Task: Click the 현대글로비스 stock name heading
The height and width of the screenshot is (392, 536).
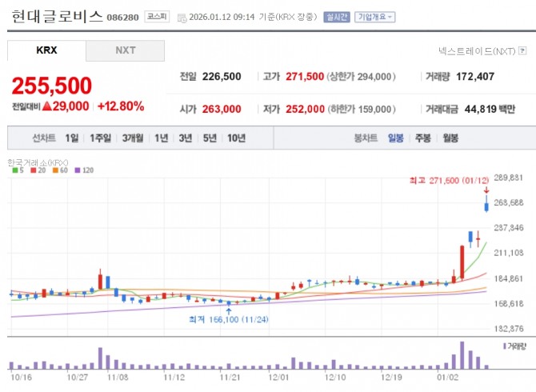Action: coord(57,17)
